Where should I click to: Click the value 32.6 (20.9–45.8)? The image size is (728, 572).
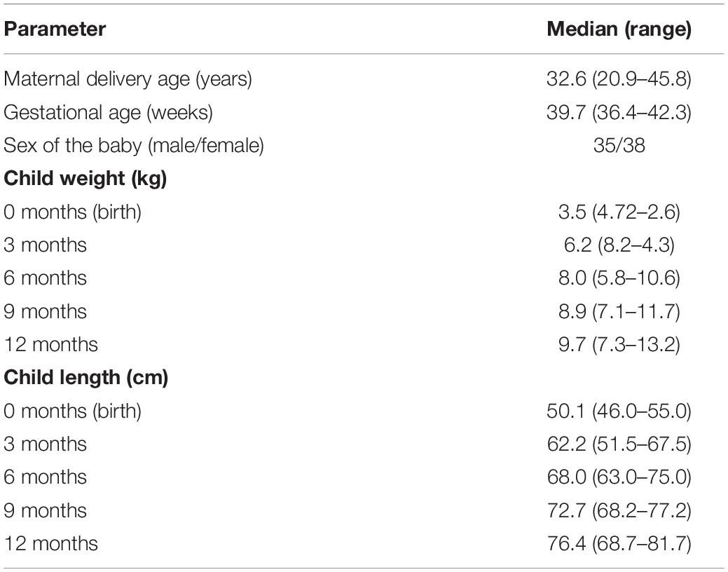point(619,79)
